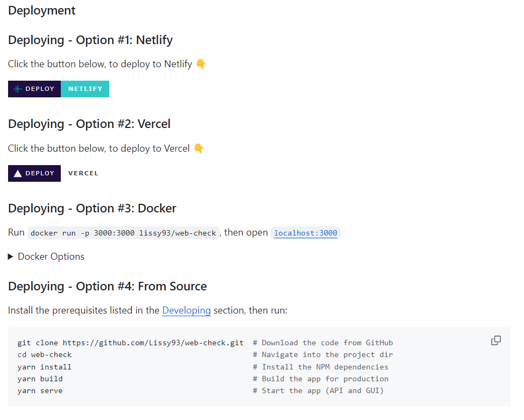Click the docker run inline code snippet
Viewport: 524px width, 420px height.
pos(123,233)
